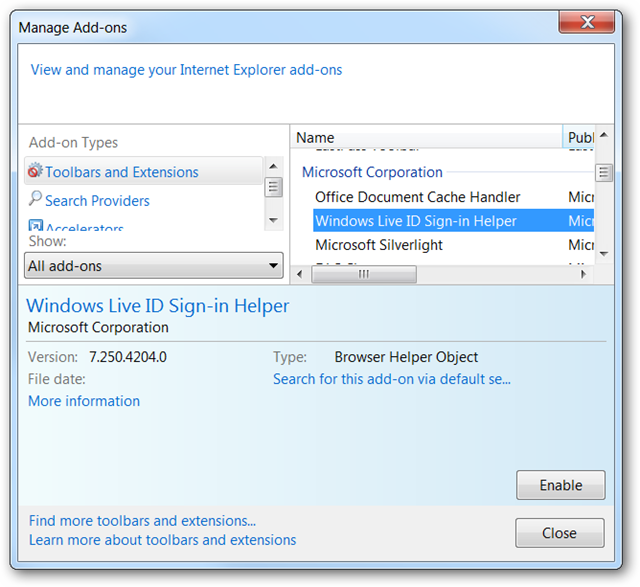Sort by the Publisher column header

pyautogui.click(x=579, y=138)
